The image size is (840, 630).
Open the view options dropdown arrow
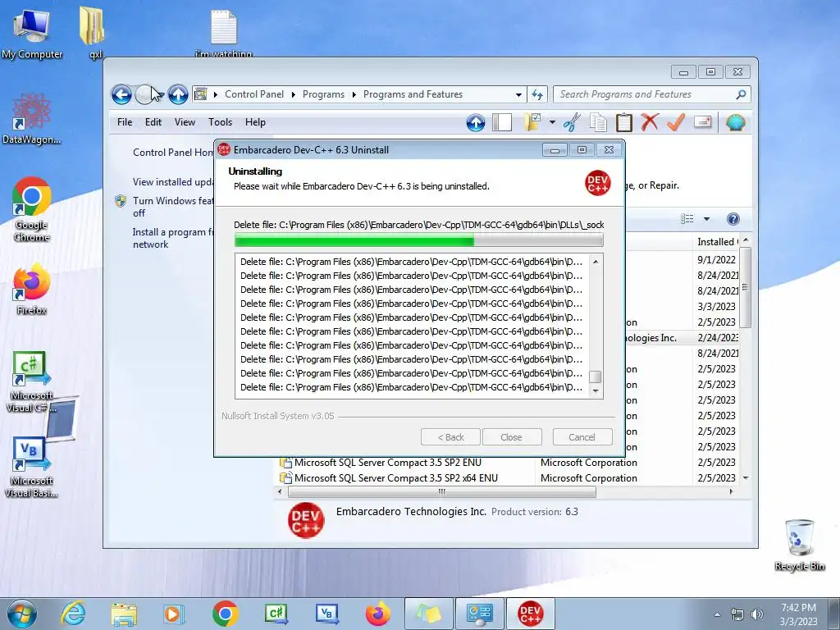tap(706, 218)
